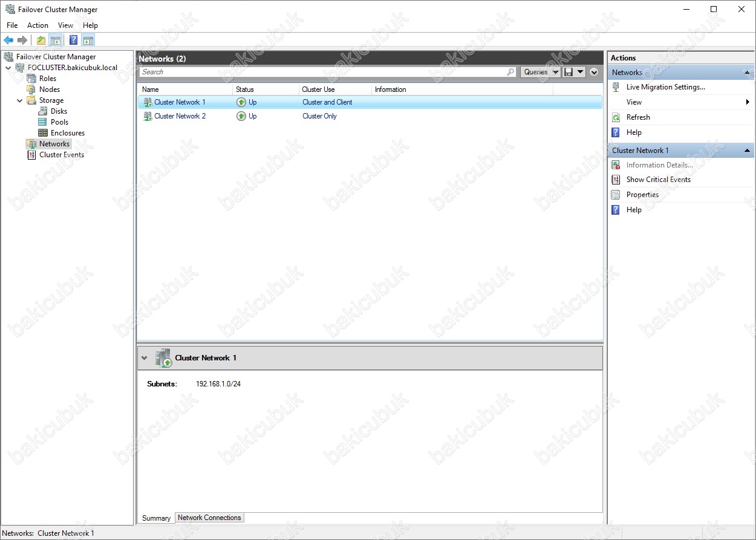Switch to the Network Connections tab
756x540 pixels.
click(x=209, y=518)
